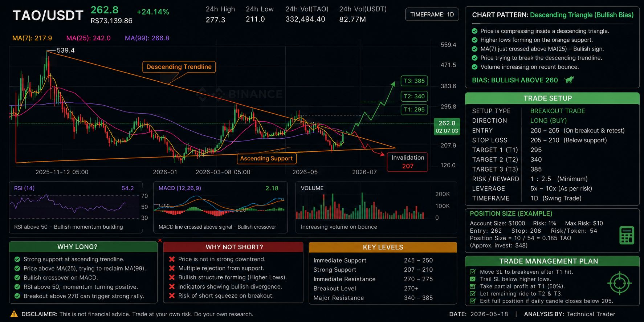Image resolution: width=644 pixels, height=322 pixels.
Task: Click the 539.4 peak price label on the chart
Action: coord(66,50)
